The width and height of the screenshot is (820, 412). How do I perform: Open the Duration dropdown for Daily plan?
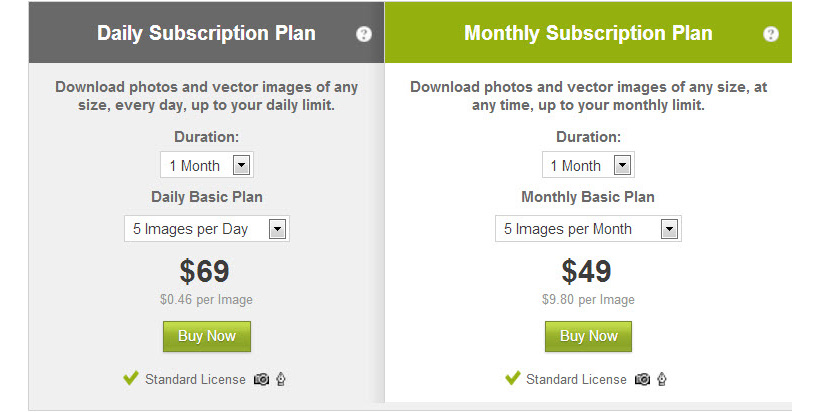coord(207,165)
